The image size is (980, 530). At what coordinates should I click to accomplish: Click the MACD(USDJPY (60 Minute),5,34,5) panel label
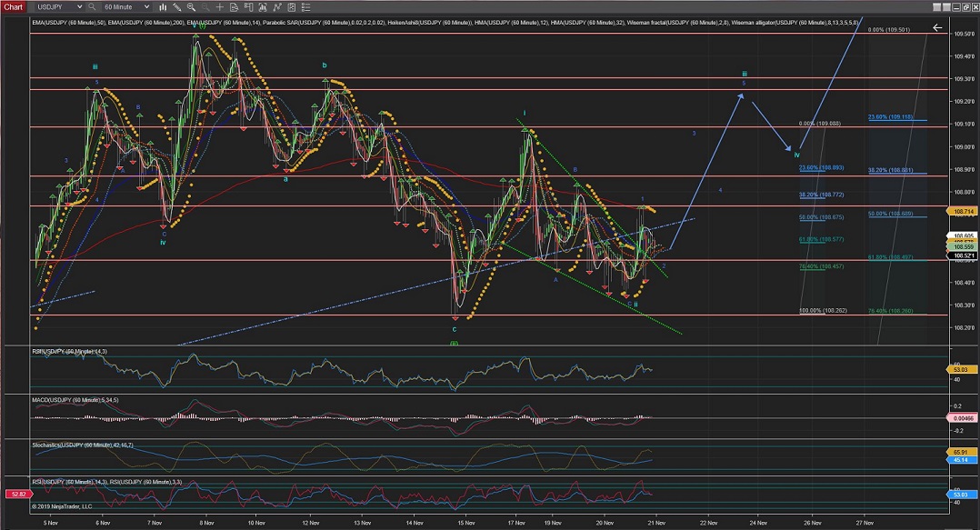point(75,400)
